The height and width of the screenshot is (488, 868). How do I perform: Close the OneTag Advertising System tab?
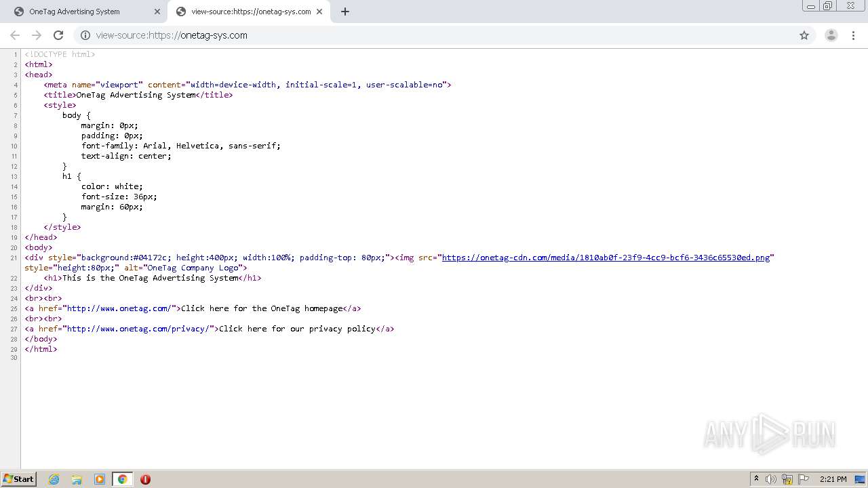click(157, 12)
